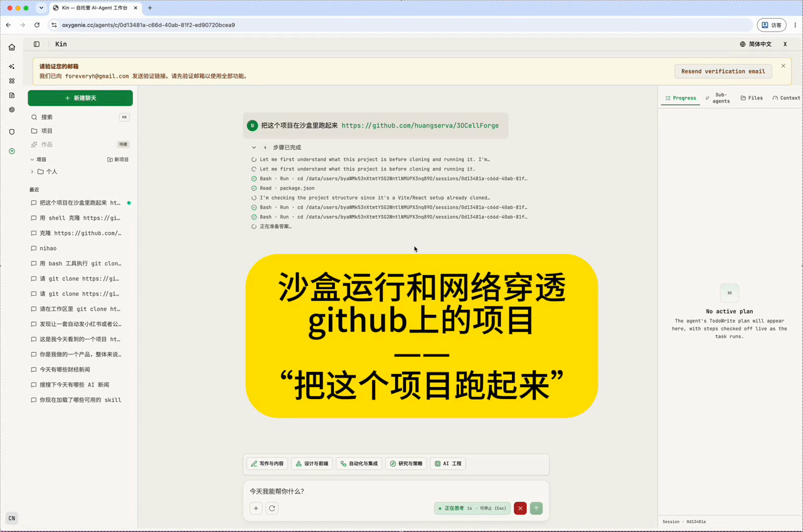
Task: Open recent chat 用 bash 工具执行 git clone
Action: click(80, 263)
